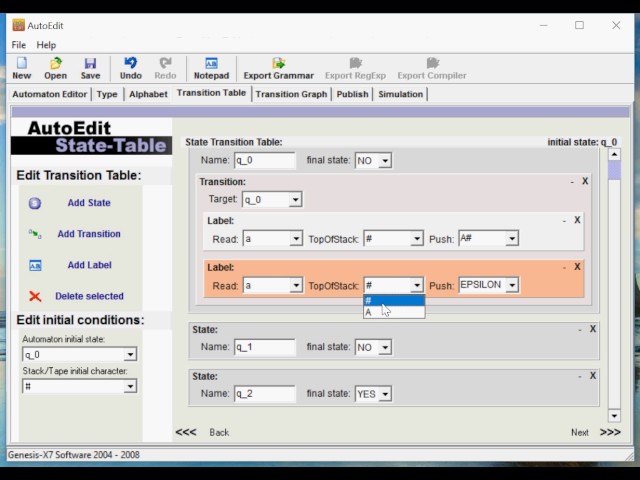The width and height of the screenshot is (640, 480).
Task: Choose A in the TopOfStack list
Action: [394, 312]
